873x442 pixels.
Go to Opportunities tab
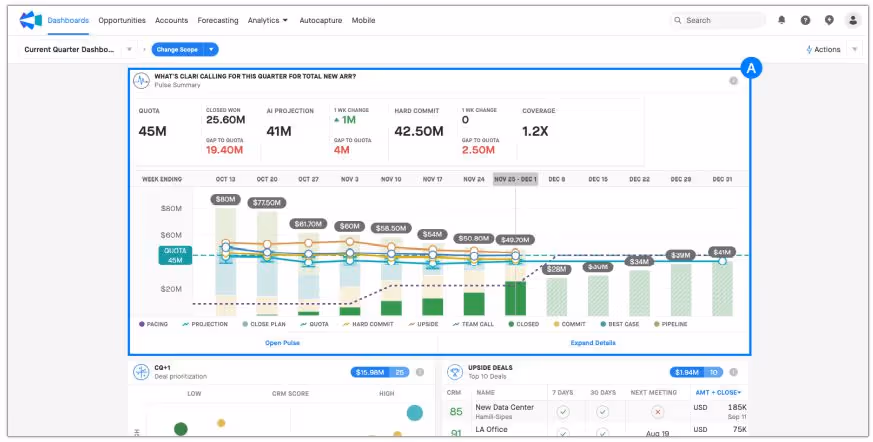tap(122, 20)
